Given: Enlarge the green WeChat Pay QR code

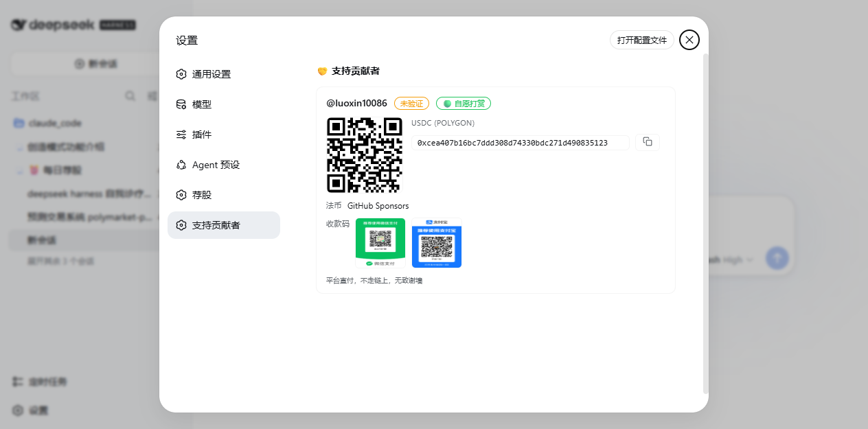Looking at the screenshot, I should point(380,243).
